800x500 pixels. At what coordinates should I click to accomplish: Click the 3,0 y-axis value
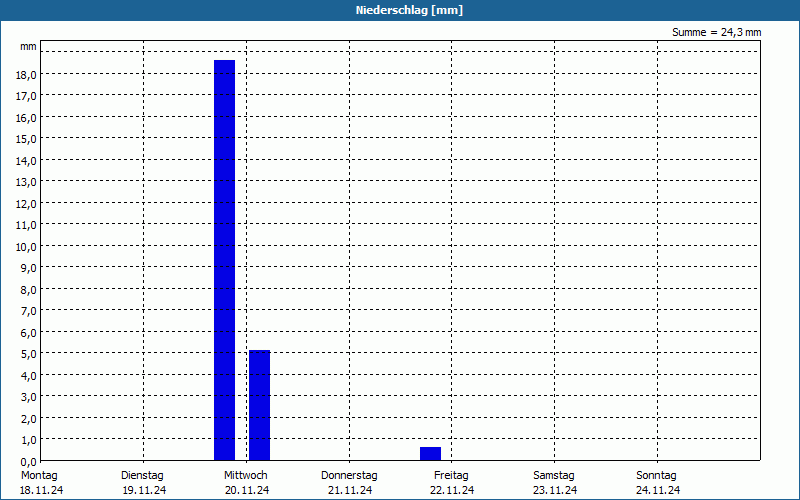tap(29, 397)
